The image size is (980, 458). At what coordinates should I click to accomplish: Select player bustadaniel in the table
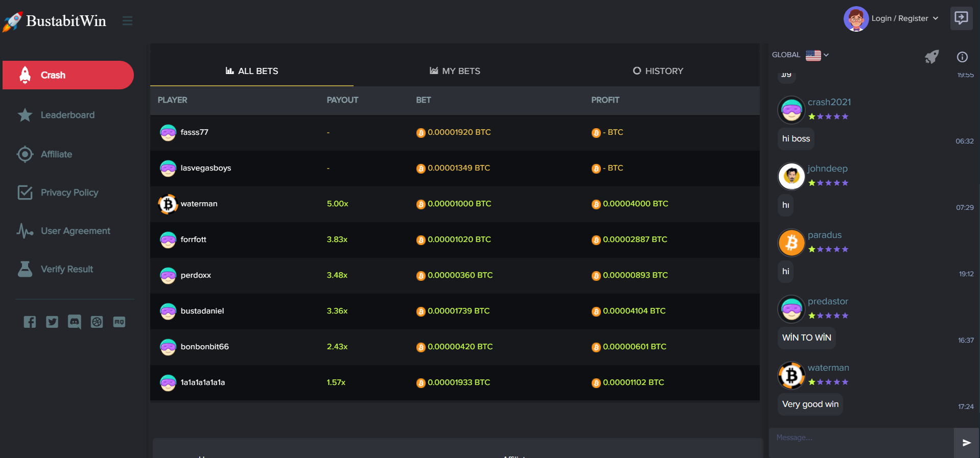[x=202, y=311]
